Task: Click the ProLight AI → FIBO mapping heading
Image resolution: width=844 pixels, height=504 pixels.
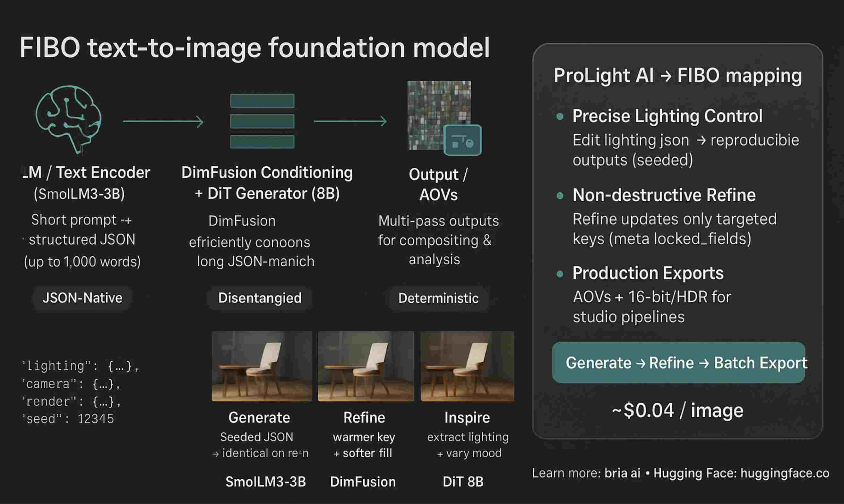Action: [677, 75]
